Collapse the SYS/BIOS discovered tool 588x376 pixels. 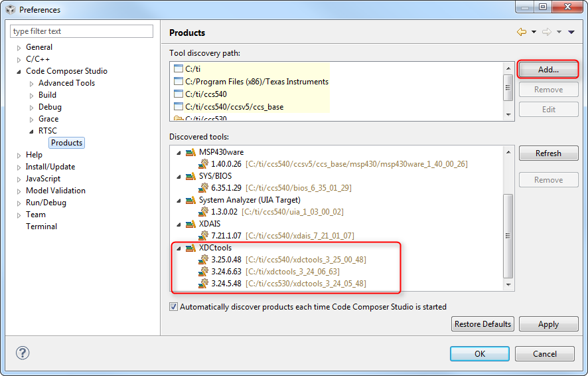pos(179,177)
